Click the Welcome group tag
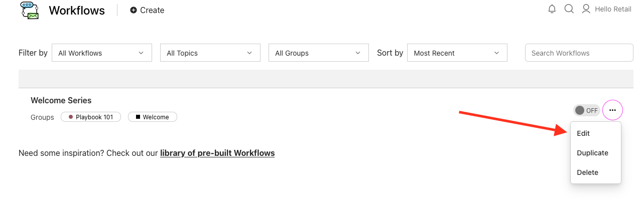644x208 pixels. coord(153,117)
